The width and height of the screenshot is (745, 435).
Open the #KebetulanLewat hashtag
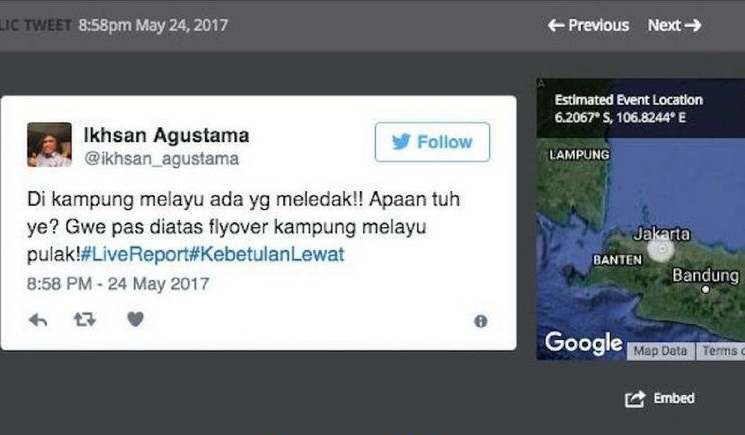(267, 255)
